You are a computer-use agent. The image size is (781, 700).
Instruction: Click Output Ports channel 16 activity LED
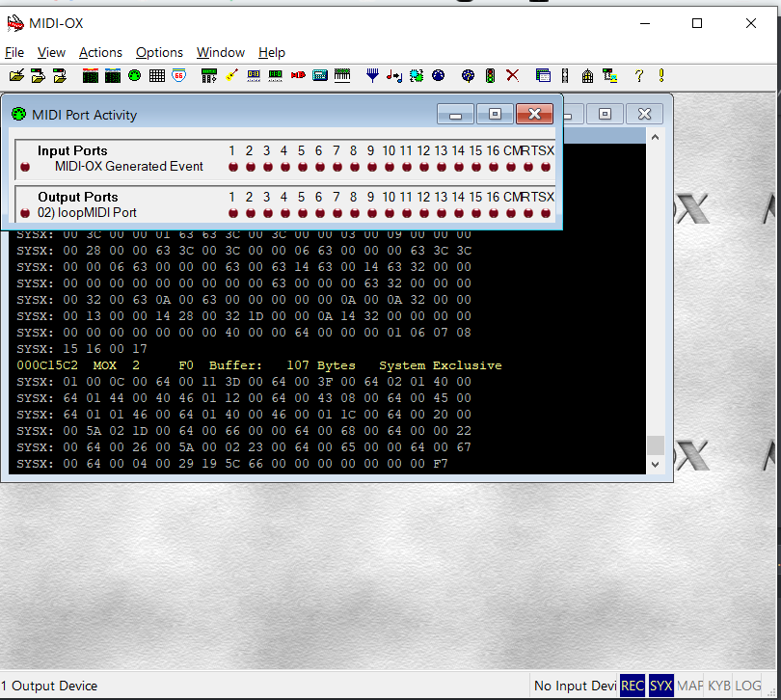[x=494, y=213]
